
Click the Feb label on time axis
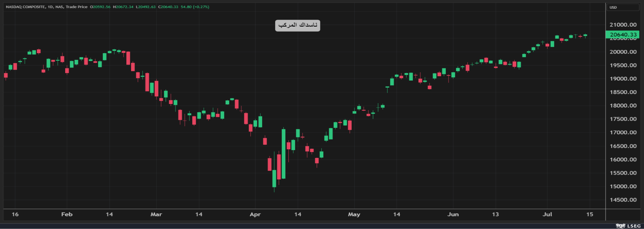(67, 214)
